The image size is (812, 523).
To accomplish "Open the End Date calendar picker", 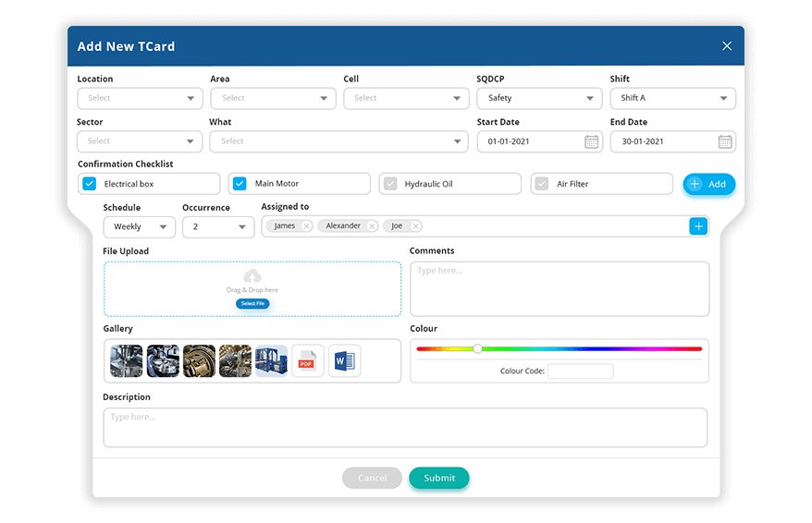I will tap(725, 141).
